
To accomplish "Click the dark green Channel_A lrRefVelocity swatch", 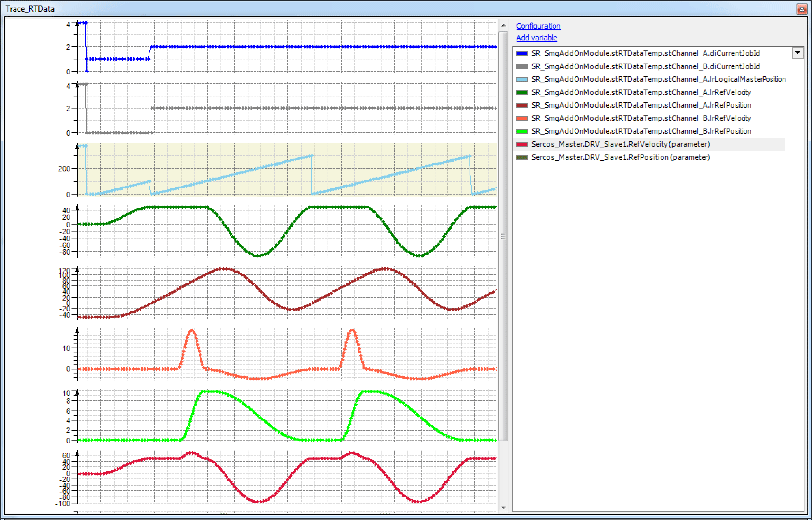I will pos(522,93).
